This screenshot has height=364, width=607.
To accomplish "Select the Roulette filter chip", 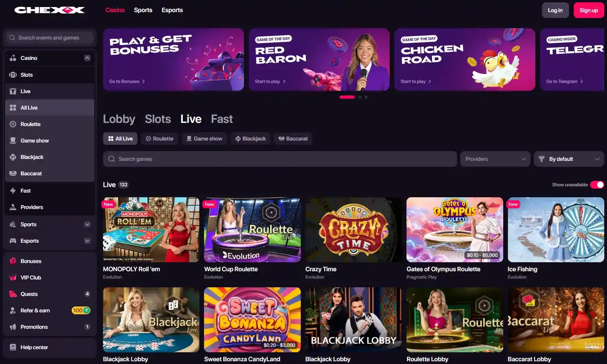I will tap(159, 139).
